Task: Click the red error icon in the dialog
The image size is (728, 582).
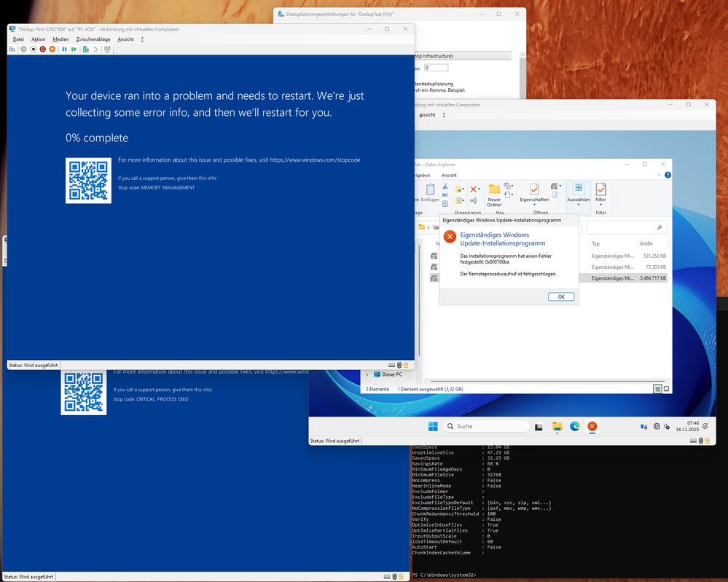Action: [450, 236]
